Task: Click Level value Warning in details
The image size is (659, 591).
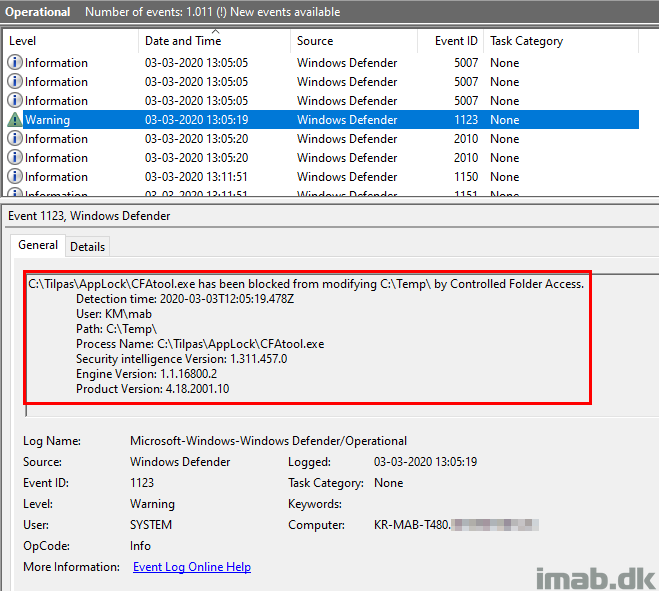Action: coord(152,504)
